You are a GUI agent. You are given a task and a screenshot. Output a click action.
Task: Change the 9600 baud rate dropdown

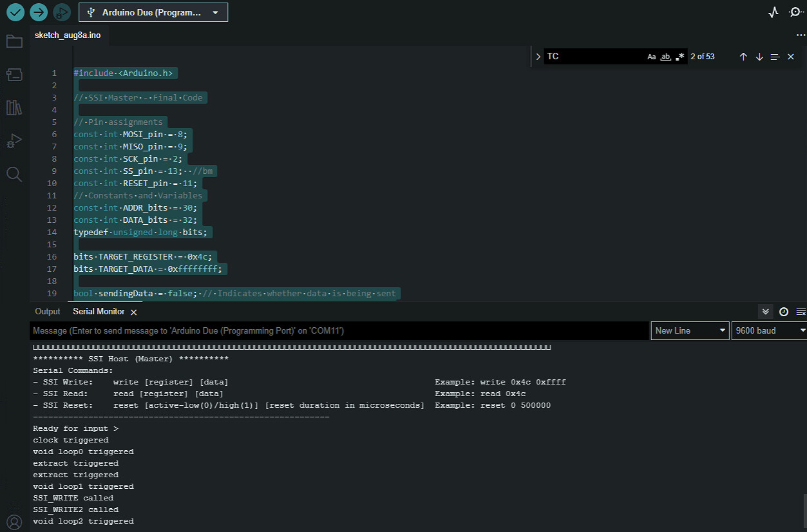point(769,330)
